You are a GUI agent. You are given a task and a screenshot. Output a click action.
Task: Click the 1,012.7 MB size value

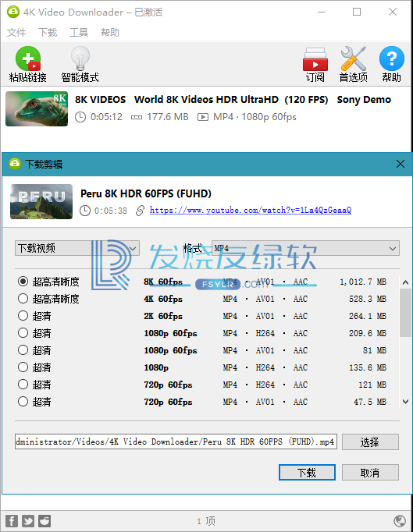363,282
